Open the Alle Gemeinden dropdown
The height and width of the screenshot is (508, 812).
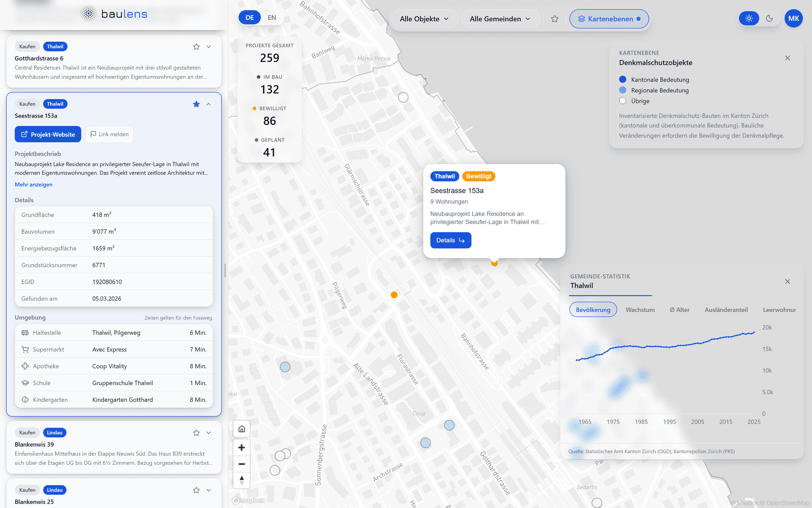pyautogui.click(x=500, y=19)
